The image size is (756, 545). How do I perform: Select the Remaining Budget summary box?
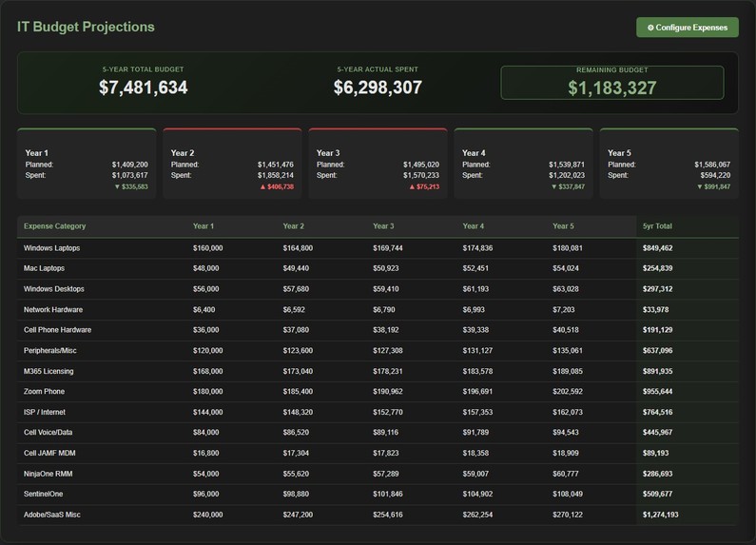click(x=611, y=83)
